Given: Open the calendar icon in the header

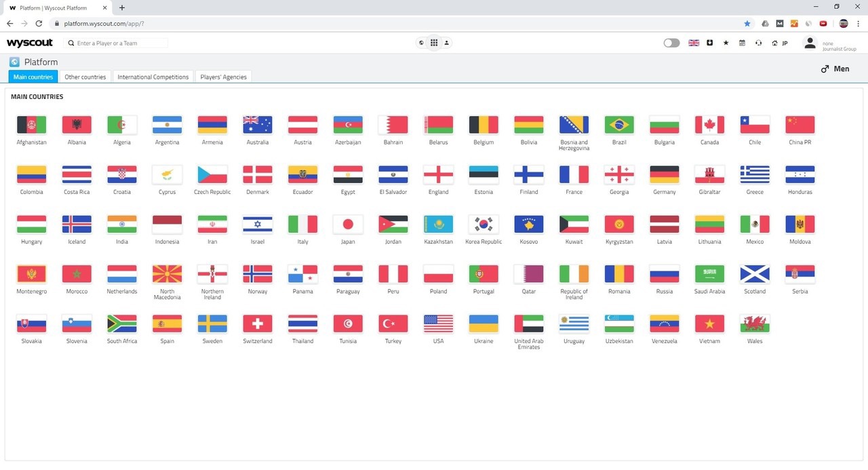Looking at the screenshot, I should 742,43.
